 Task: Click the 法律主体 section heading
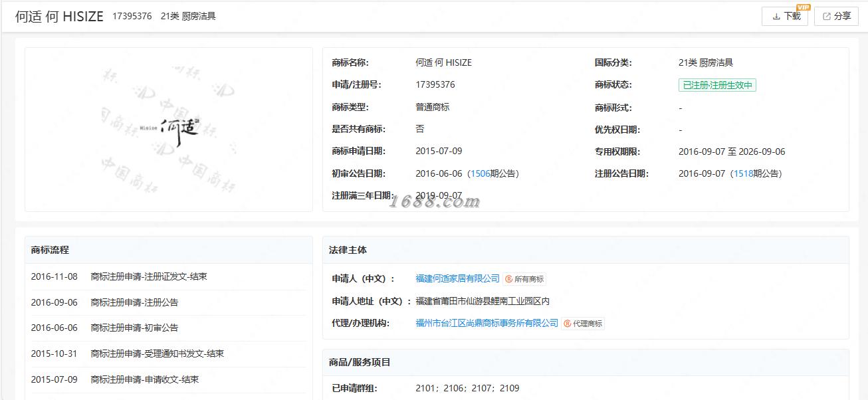pyautogui.click(x=348, y=250)
